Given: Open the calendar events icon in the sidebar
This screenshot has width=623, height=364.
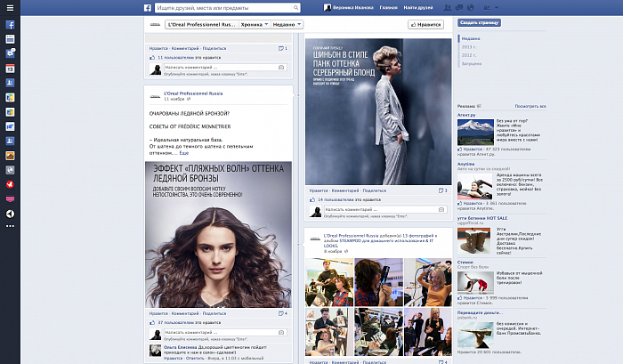Looking at the screenshot, I should [x=10, y=69].
